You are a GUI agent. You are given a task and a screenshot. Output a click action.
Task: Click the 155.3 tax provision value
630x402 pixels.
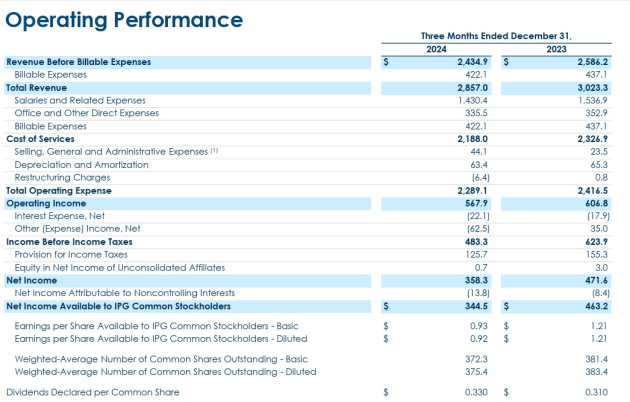point(597,255)
